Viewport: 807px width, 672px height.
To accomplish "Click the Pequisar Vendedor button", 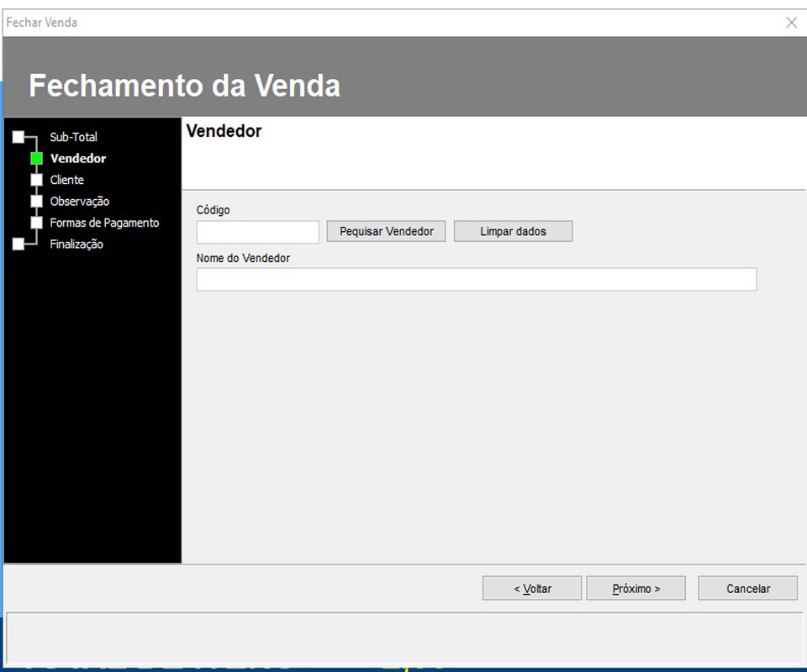I will coord(386,231).
